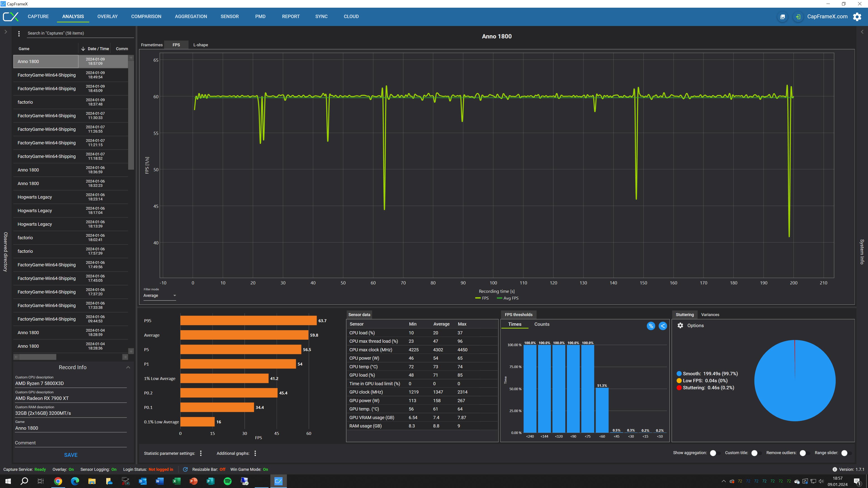This screenshot has height=488, width=868.
Task: Open stuttering Options gear
Action: click(680, 325)
